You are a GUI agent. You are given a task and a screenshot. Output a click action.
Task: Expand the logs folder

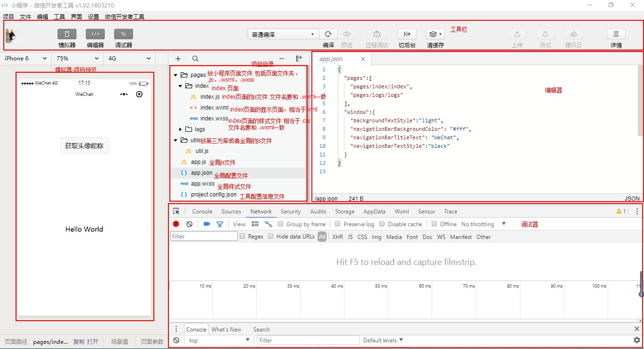(180, 129)
